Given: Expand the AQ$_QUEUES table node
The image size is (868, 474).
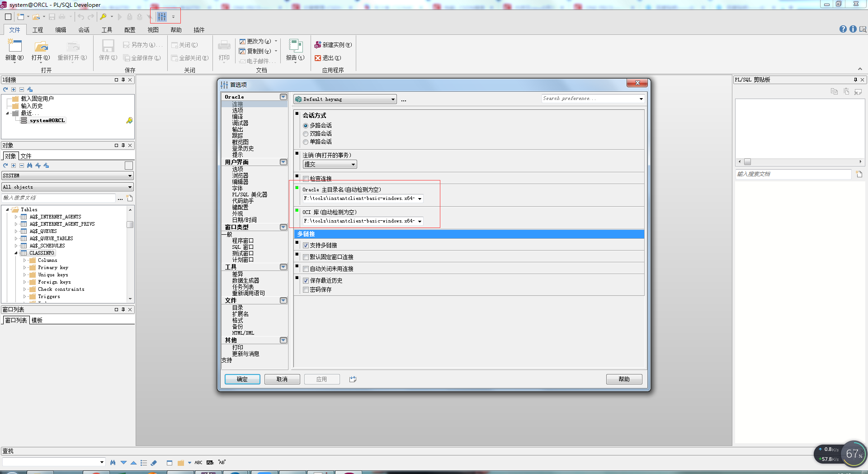Looking at the screenshot, I should 16,231.
